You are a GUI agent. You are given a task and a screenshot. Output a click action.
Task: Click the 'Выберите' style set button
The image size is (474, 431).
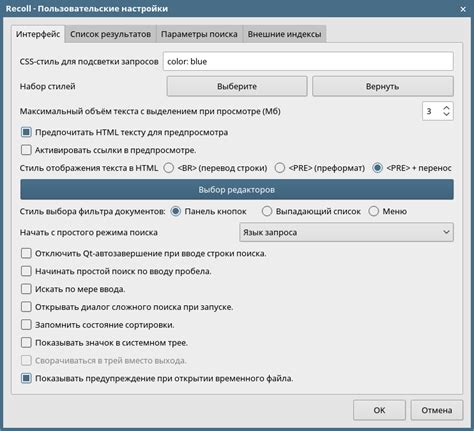point(237,86)
